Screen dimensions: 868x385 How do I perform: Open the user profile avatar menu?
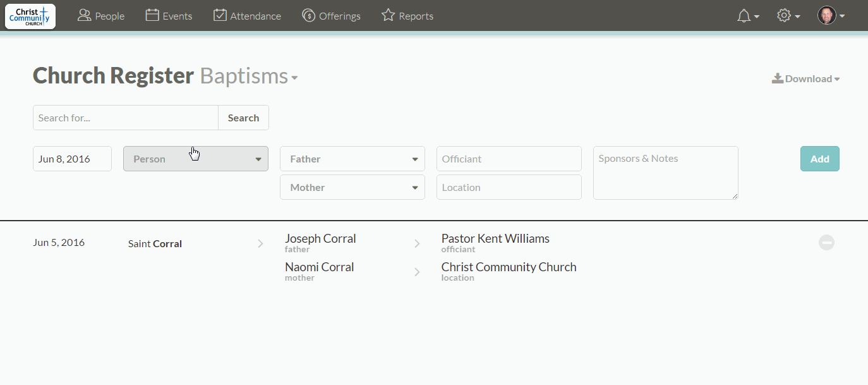(x=831, y=16)
